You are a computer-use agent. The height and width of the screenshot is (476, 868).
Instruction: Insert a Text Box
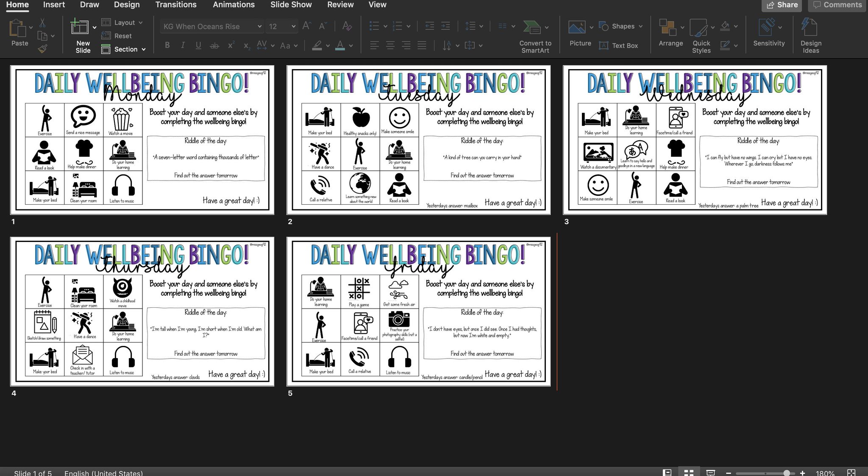[619, 45]
